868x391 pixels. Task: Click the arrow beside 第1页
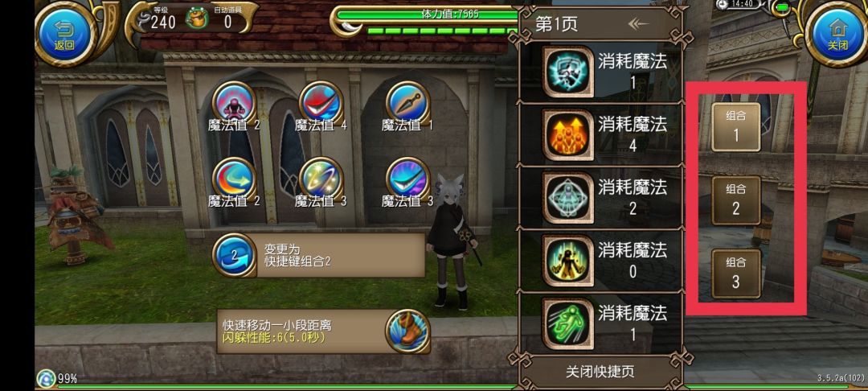[x=638, y=24]
